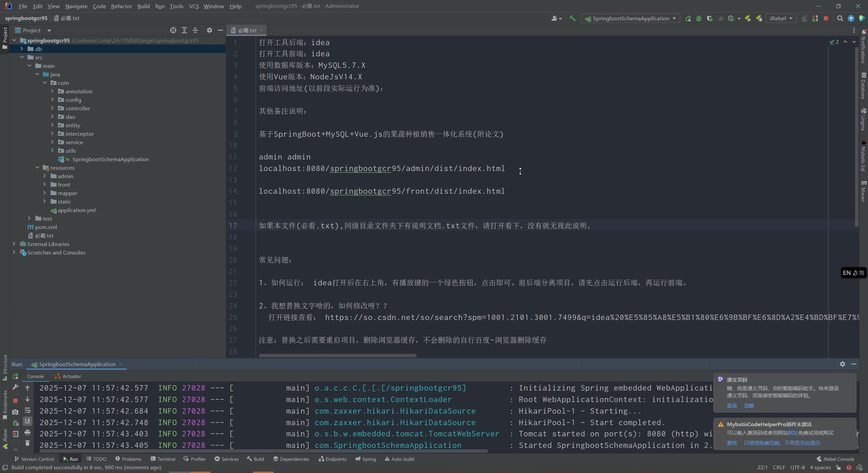The image size is (868, 473).
Task: Switch to the Actuator tab
Action: [72, 376]
